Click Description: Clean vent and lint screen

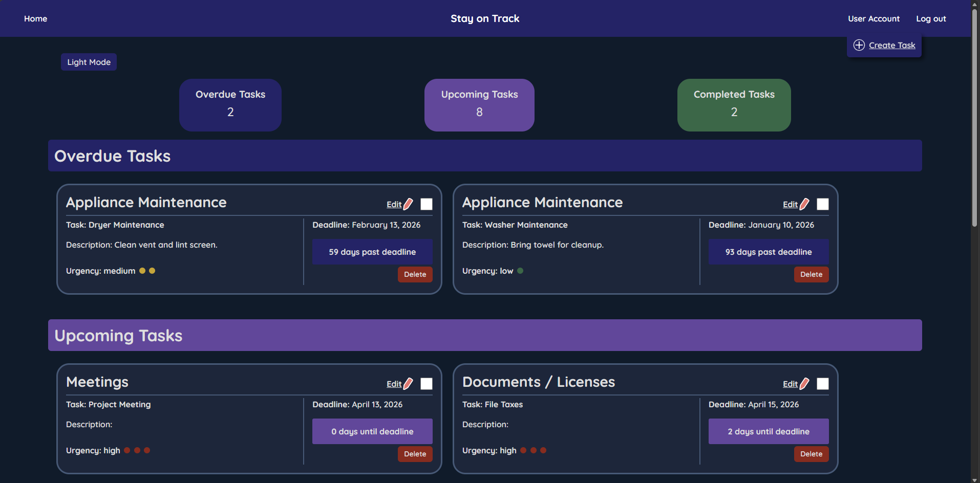142,245
